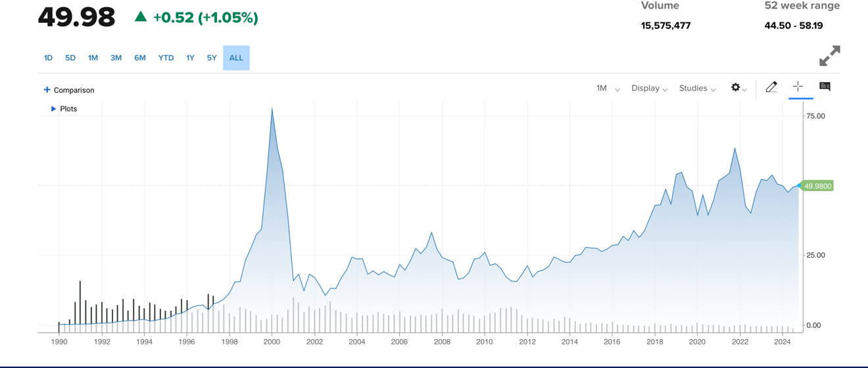Click the 75.00 y-axis label
This screenshot has width=868, height=368.
coord(815,116)
